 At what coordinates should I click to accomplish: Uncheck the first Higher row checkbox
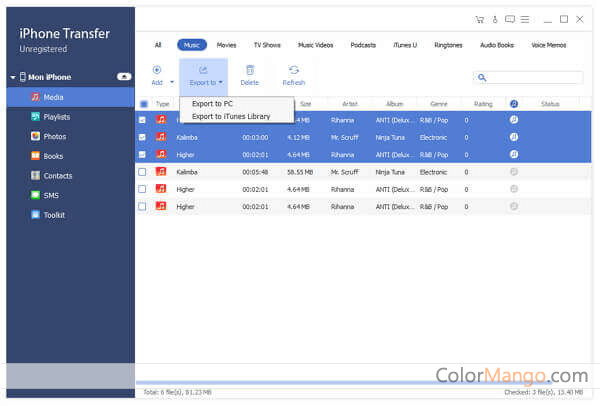tap(143, 155)
